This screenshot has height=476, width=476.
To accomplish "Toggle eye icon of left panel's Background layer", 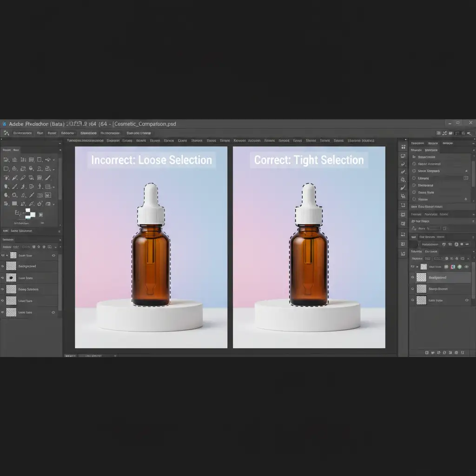I will [x=3, y=266].
